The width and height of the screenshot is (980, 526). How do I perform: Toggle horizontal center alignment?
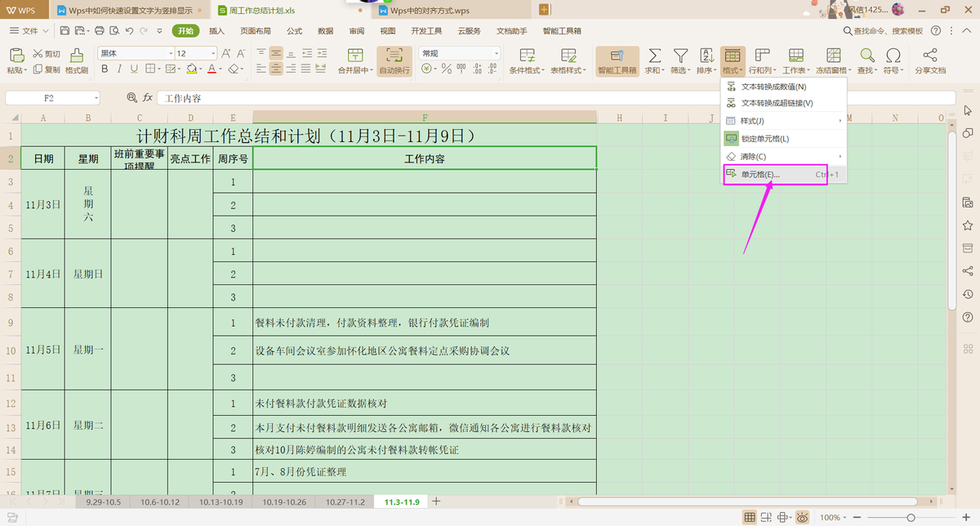[x=276, y=69]
